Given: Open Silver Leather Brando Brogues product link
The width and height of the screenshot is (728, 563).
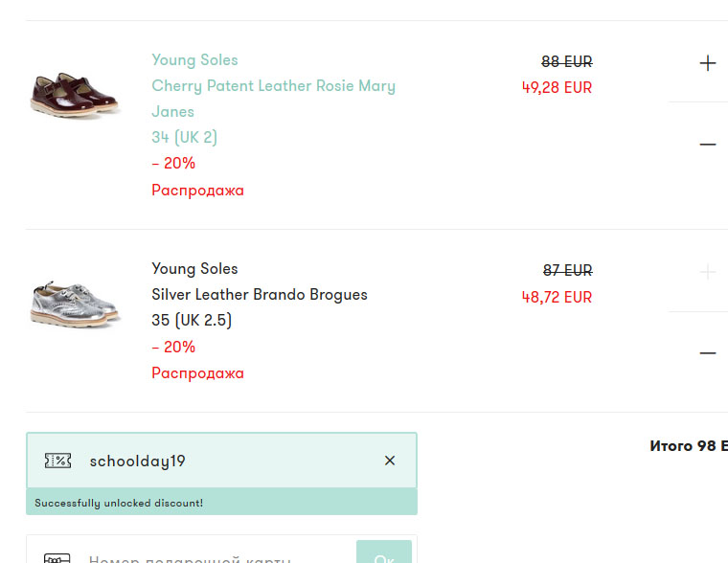Looking at the screenshot, I should (260, 295).
